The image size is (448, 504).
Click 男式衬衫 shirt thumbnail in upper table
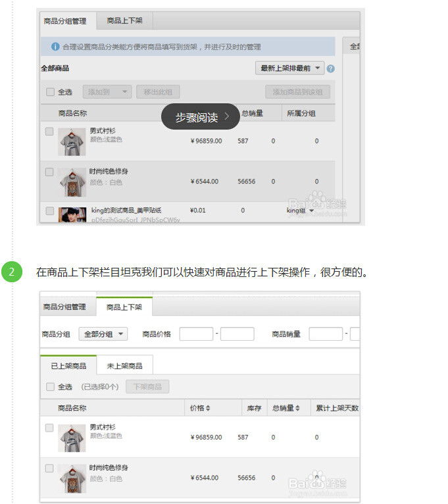72,141
